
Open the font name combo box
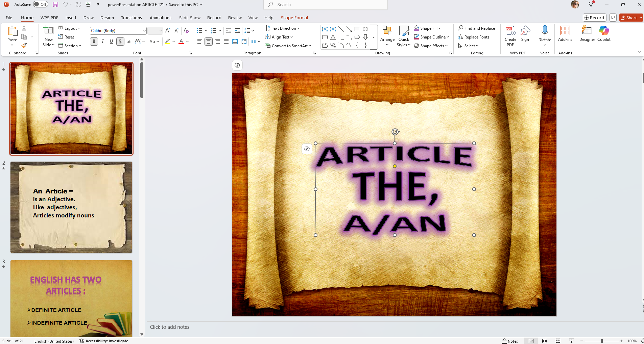tap(118, 31)
